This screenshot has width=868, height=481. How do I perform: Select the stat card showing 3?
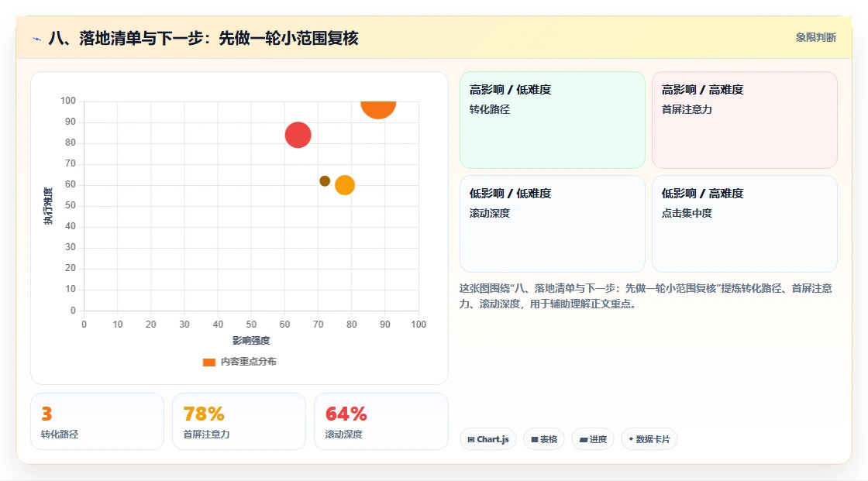pyautogui.click(x=98, y=421)
